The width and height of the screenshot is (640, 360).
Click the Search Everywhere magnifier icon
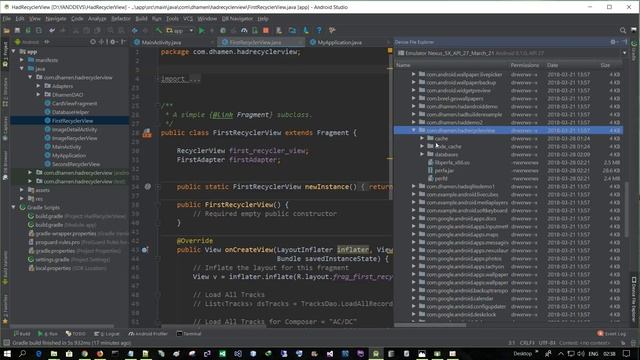pos(622,30)
